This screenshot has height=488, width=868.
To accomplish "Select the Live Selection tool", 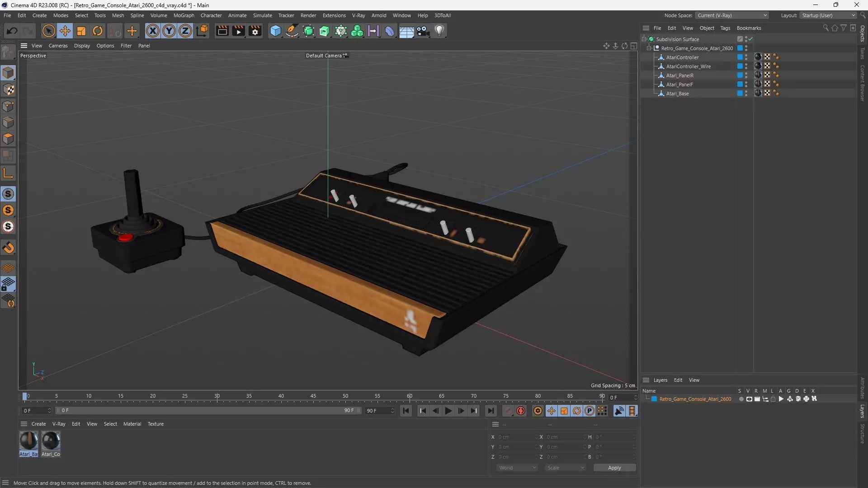I will [48, 31].
